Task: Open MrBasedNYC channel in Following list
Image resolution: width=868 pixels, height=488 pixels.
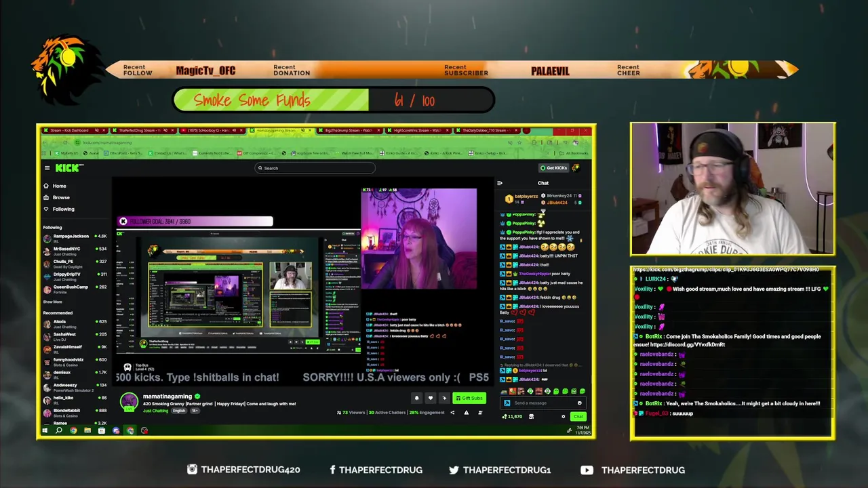Action: pyautogui.click(x=75, y=251)
